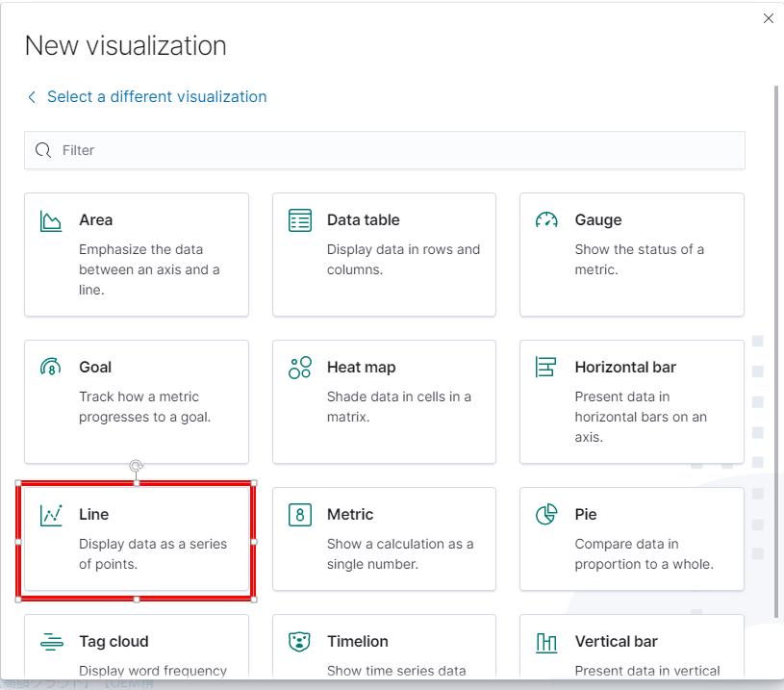Choose the Gauge title

pyautogui.click(x=598, y=220)
